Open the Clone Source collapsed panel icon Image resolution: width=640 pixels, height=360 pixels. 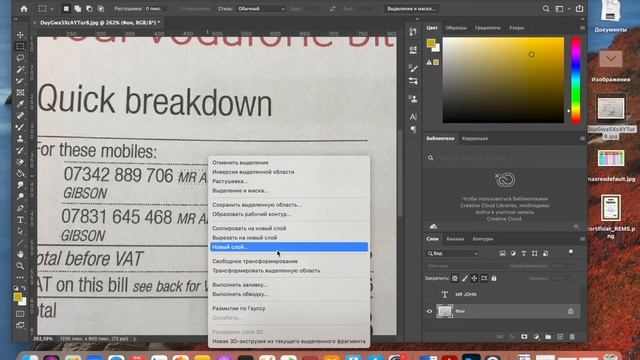click(x=413, y=99)
